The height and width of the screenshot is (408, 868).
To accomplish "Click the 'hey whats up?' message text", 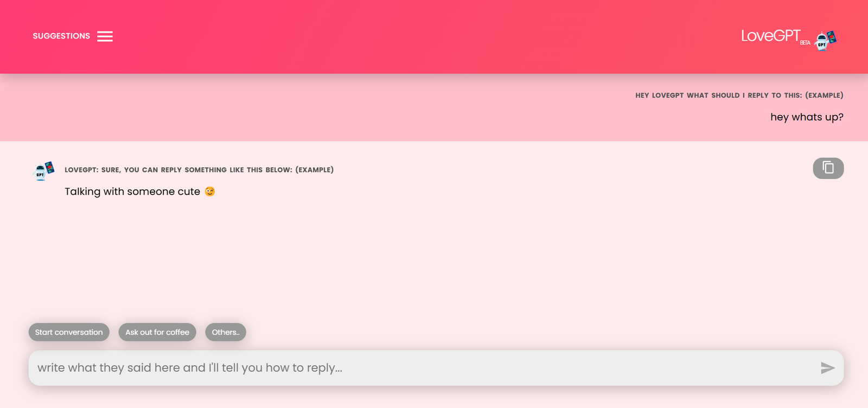I will click(807, 117).
